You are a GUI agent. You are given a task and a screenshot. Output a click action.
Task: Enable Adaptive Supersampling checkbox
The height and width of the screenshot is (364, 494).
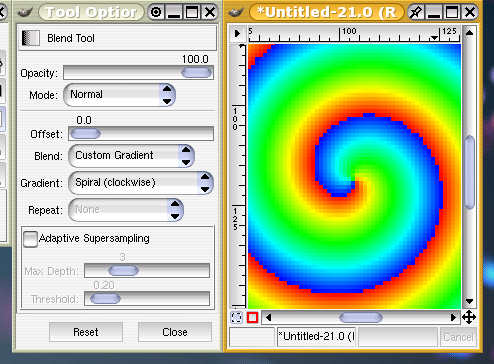click(30, 239)
